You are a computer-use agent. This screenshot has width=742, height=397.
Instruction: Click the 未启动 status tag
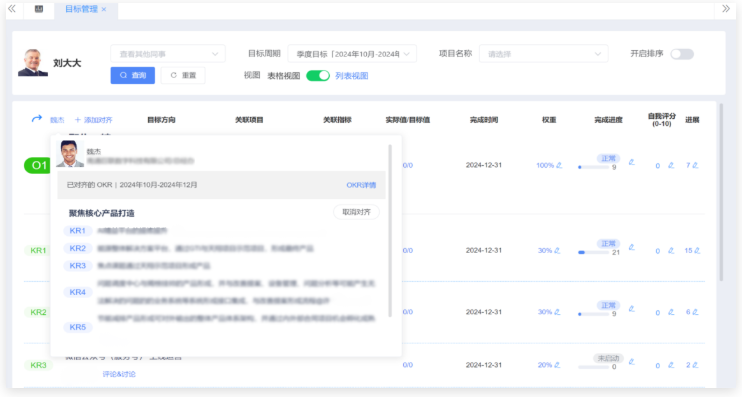(608, 358)
